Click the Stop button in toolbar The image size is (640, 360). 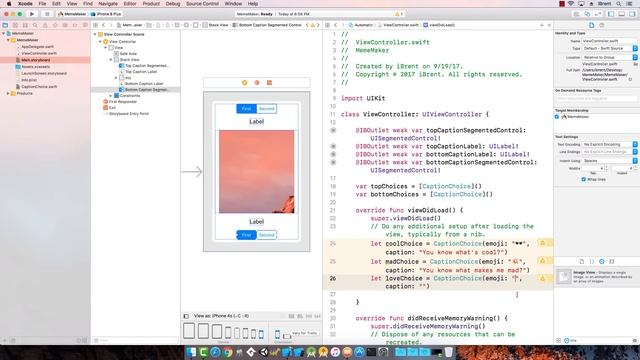coord(47,14)
